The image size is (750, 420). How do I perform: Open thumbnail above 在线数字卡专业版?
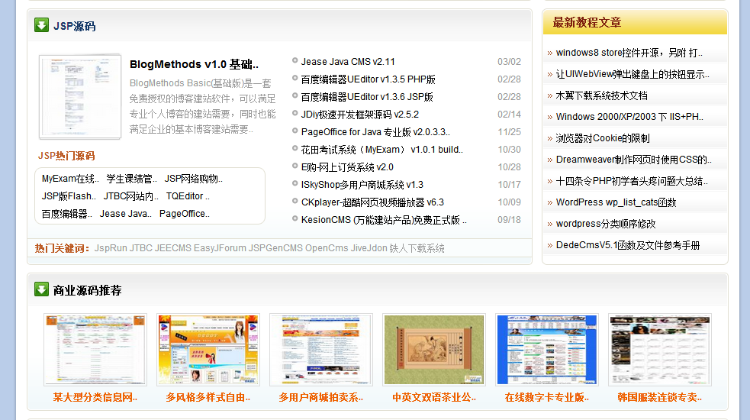tap(547, 350)
